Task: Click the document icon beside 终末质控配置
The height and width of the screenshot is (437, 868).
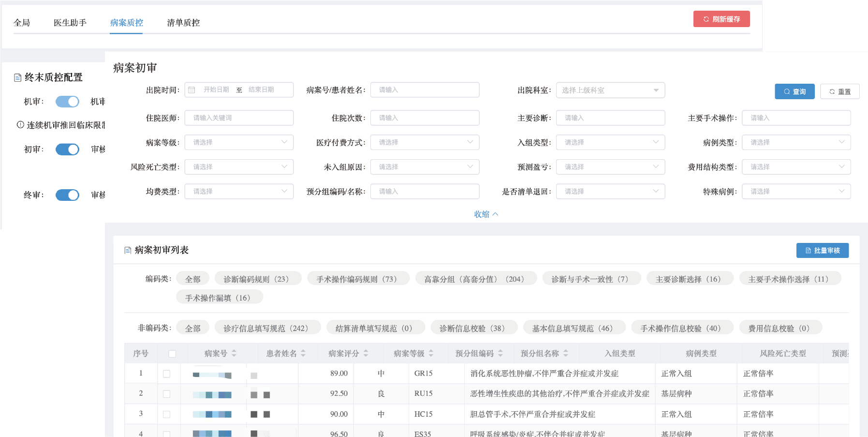Action: [x=17, y=77]
